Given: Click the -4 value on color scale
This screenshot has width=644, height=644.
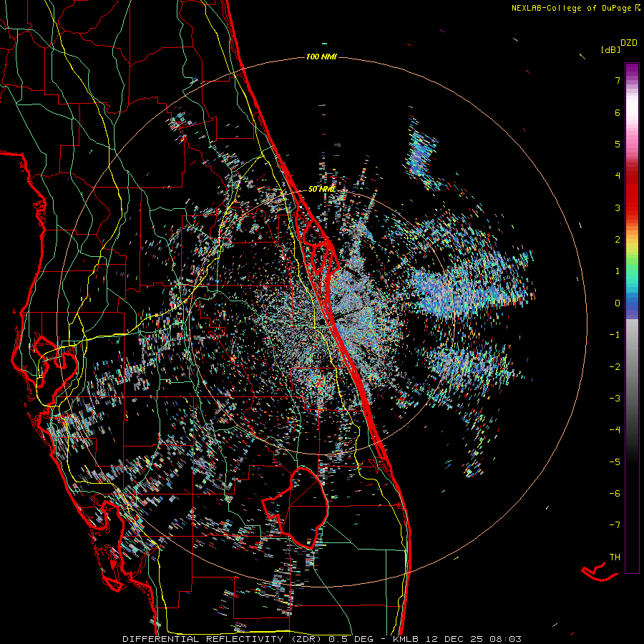Looking at the screenshot, I should 615,430.
